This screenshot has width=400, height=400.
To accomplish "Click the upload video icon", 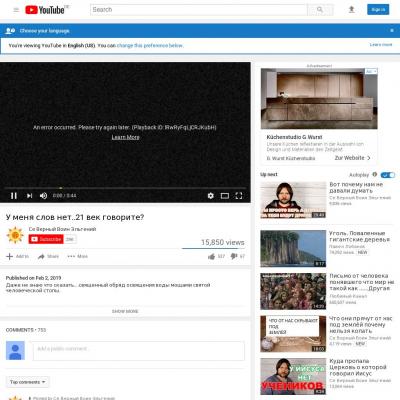I will point(351,10).
